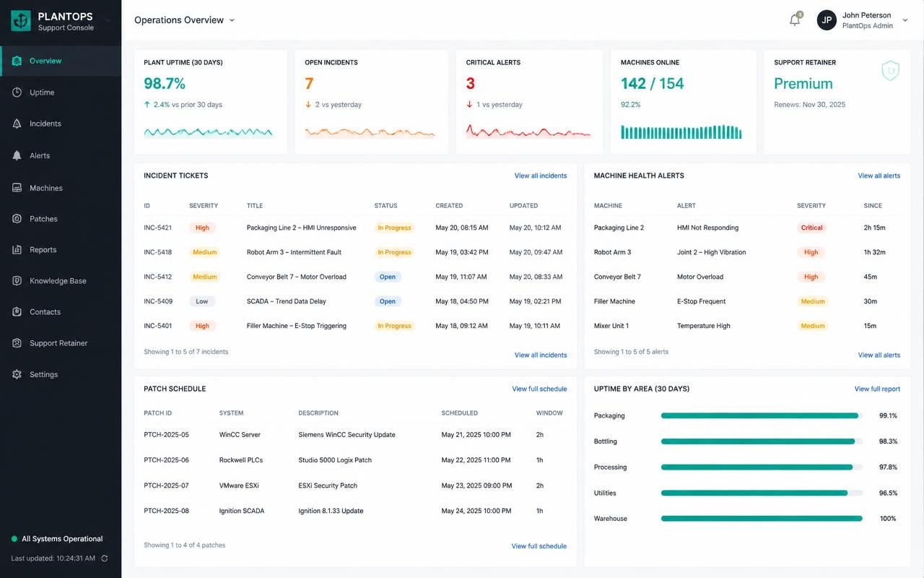This screenshot has width=924, height=578.
Task: Open View full report link for uptime
Action: click(x=877, y=389)
